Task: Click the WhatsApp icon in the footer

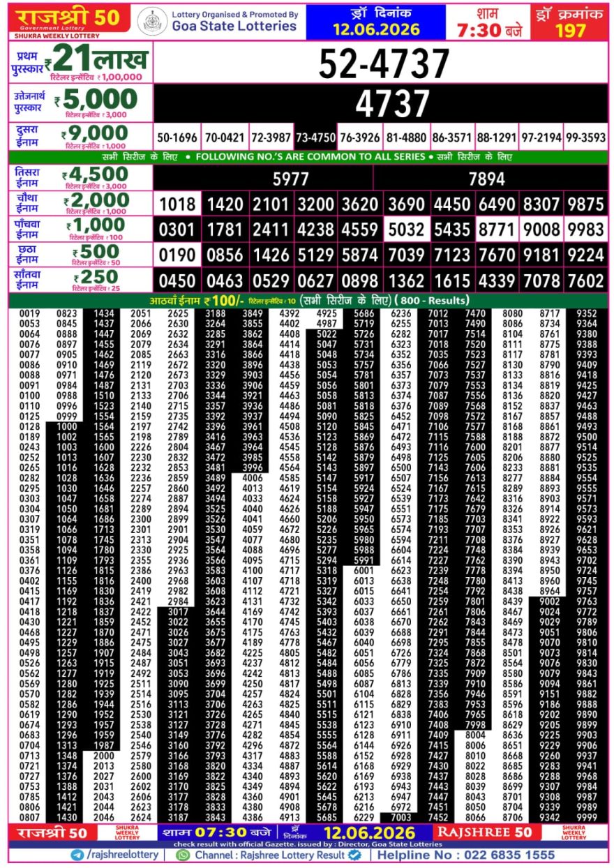Action: pyautogui.click(x=184, y=855)
